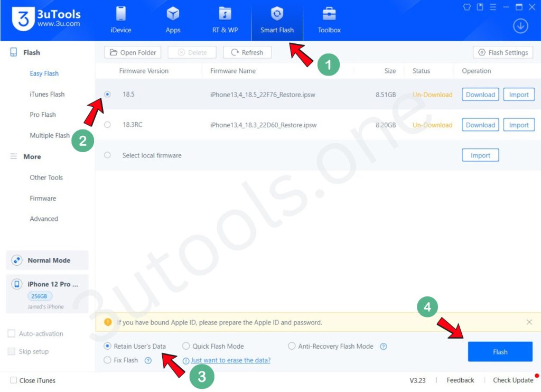
Task: Click the Firmware Version column header
Action: point(144,71)
